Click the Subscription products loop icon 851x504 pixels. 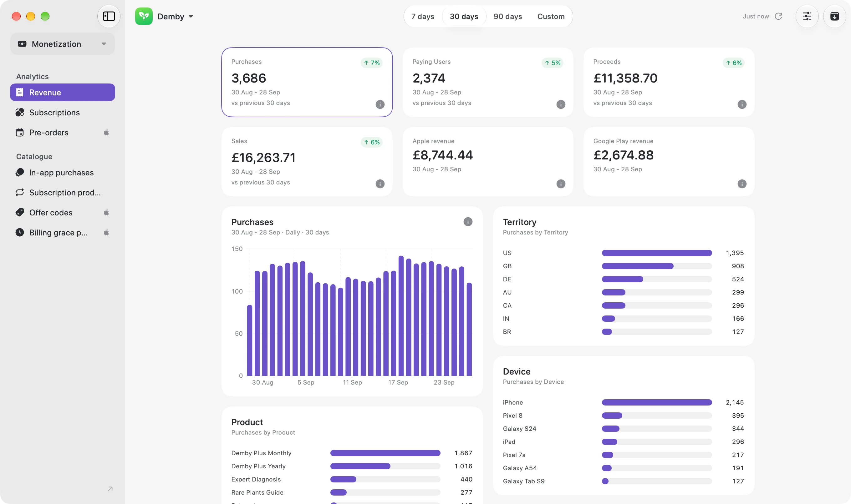(20, 193)
